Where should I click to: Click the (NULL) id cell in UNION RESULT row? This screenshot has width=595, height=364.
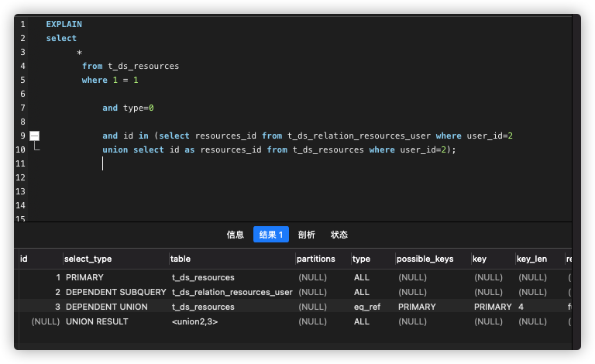[x=46, y=322]
